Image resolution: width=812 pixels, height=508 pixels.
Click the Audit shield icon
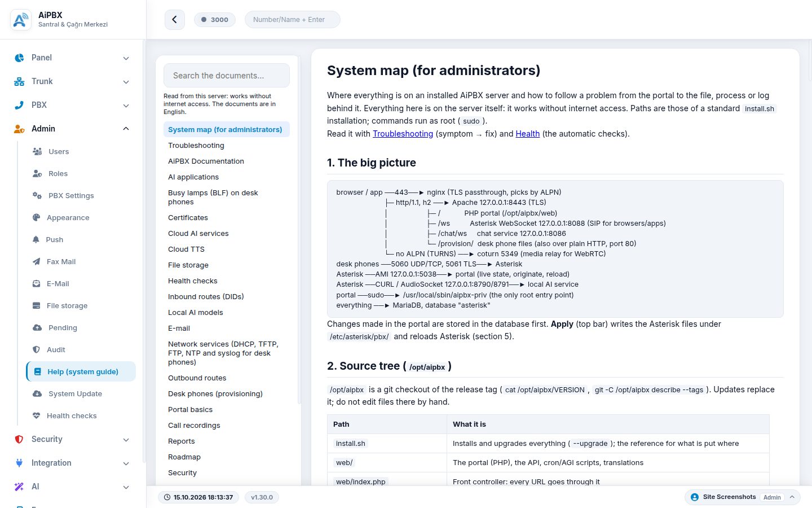click(37, 349)
